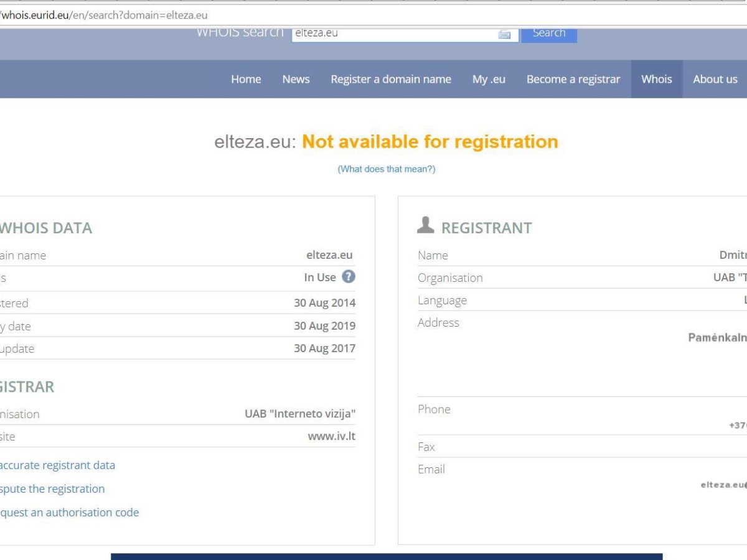The width and height of the screenshot is (747, 560).
Task: Click the virtual keyboard icon in search field
Action: click(x=504, y=34)
